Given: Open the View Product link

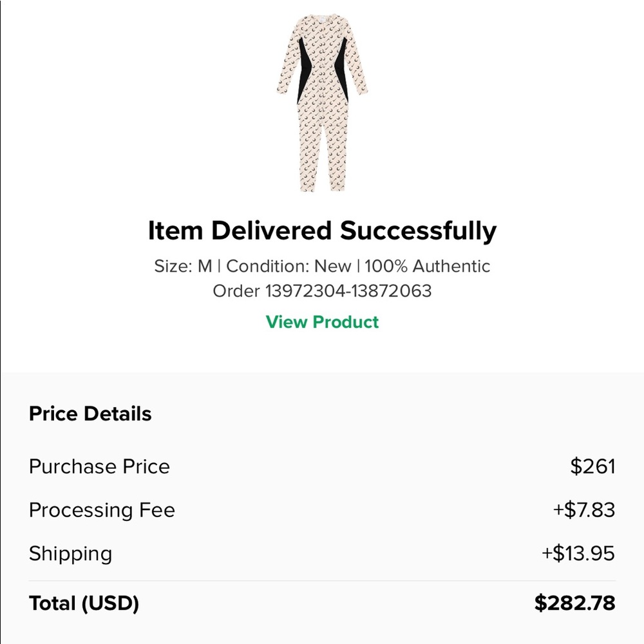Looking at the screenshot, I should (322, 322).
